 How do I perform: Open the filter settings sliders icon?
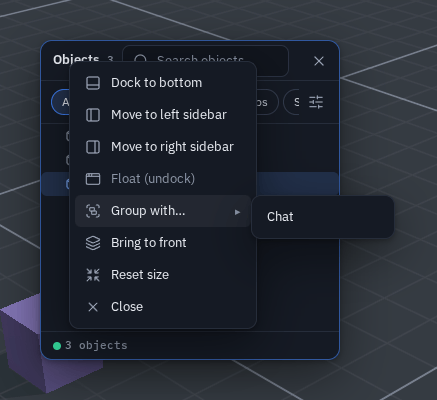click(316, 102)
